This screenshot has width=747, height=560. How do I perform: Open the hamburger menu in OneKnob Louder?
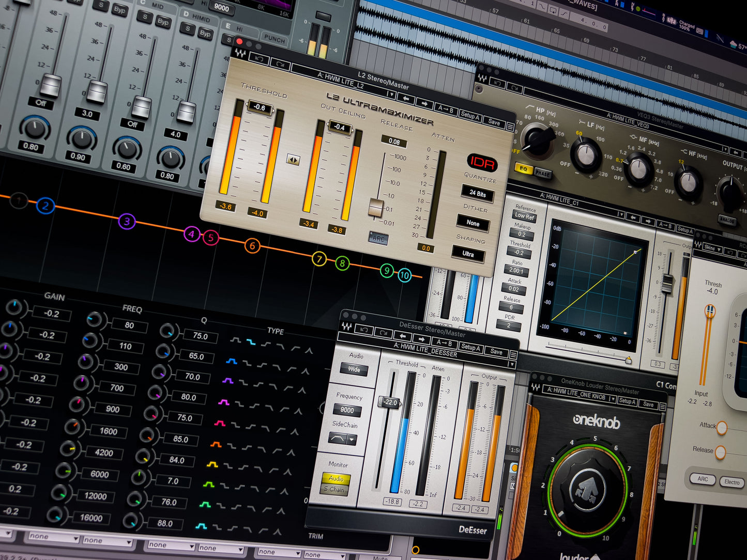coord(662,407)
